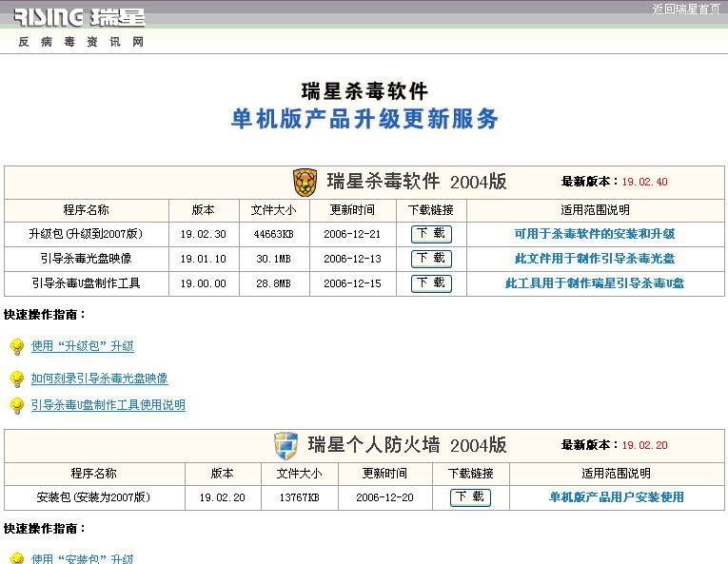Click the version cell 19.00.00
This screenshot has height=564, width=728.
click(x=204, y=283)
